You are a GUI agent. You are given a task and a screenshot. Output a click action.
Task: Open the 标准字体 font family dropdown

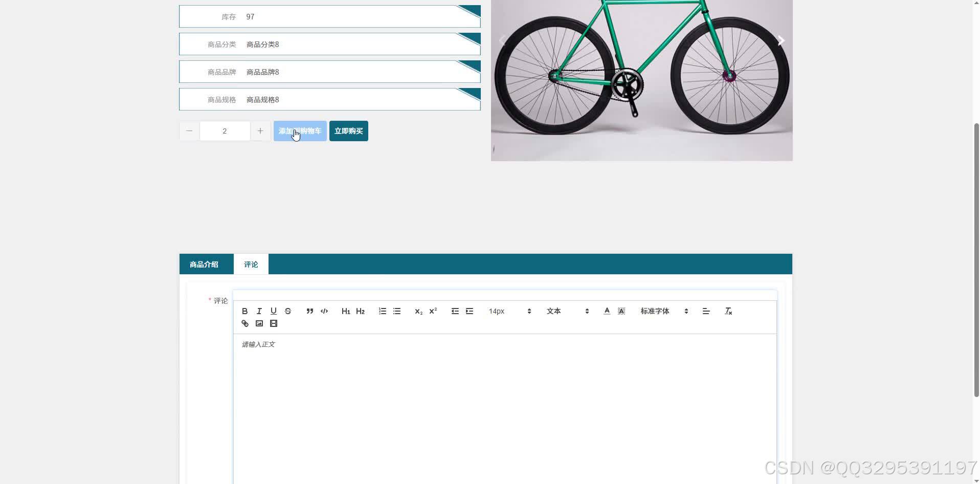coord(664,311)
